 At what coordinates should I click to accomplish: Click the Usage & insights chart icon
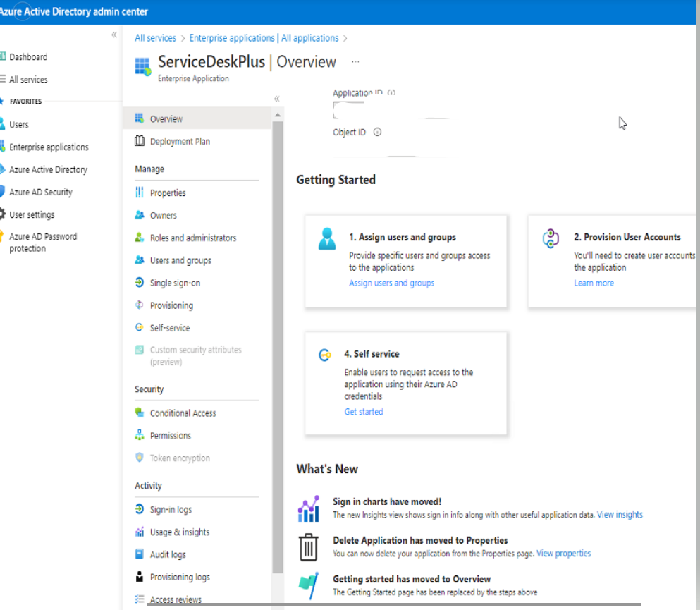(140, 532)
